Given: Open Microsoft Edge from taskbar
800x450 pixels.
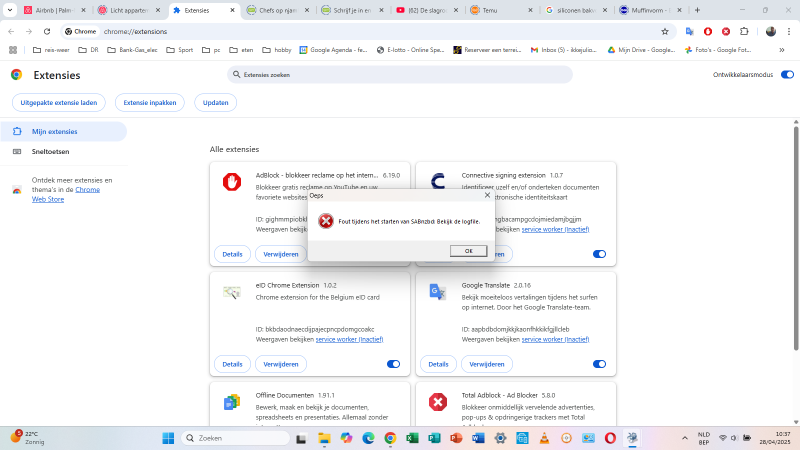Looking at the screenshot, I should (368, 438).
